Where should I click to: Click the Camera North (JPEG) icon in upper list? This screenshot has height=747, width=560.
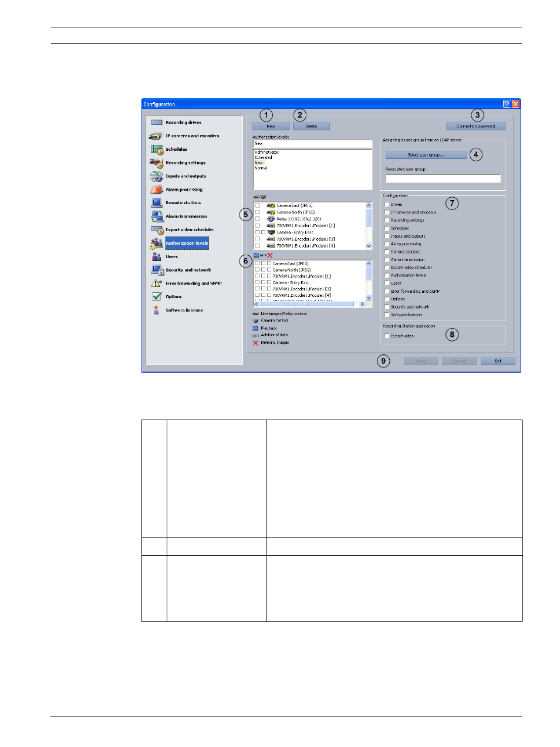coord(271,212)
